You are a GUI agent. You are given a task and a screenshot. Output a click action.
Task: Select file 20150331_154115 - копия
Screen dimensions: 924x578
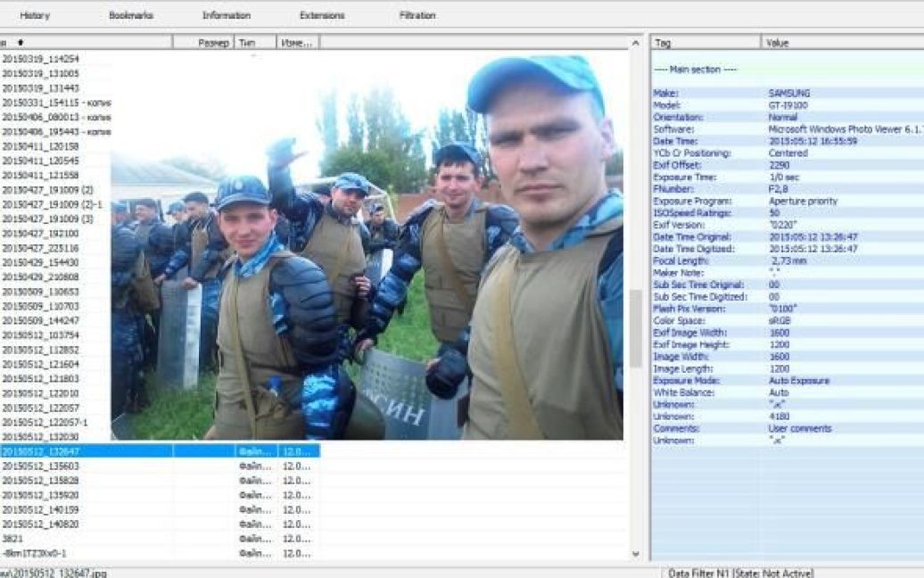tap(56, 103)
